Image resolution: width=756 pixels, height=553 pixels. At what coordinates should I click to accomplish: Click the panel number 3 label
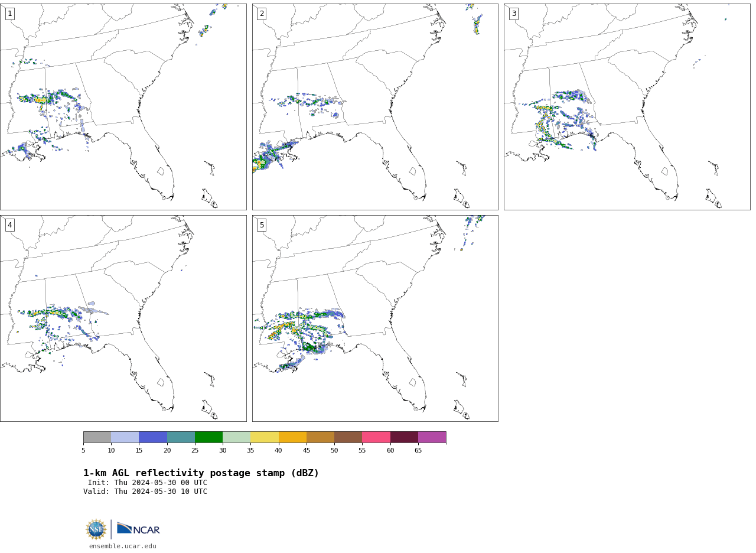(513, 14)
